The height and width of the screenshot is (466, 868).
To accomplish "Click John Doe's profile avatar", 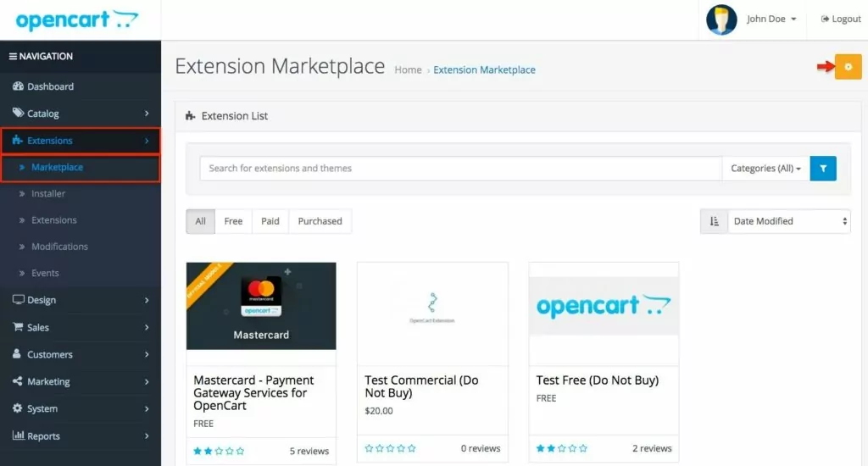I will (721, 19).
